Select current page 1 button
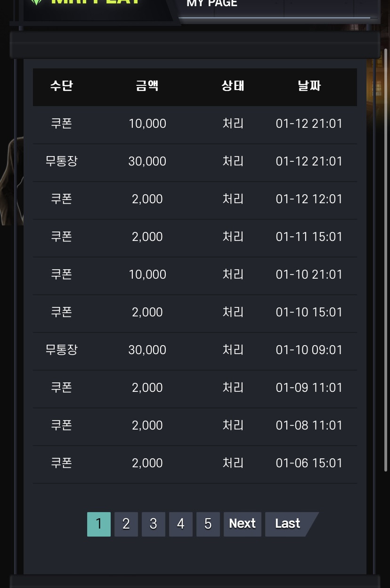Viewport: 390px width, 588px height. coord(99,524)
